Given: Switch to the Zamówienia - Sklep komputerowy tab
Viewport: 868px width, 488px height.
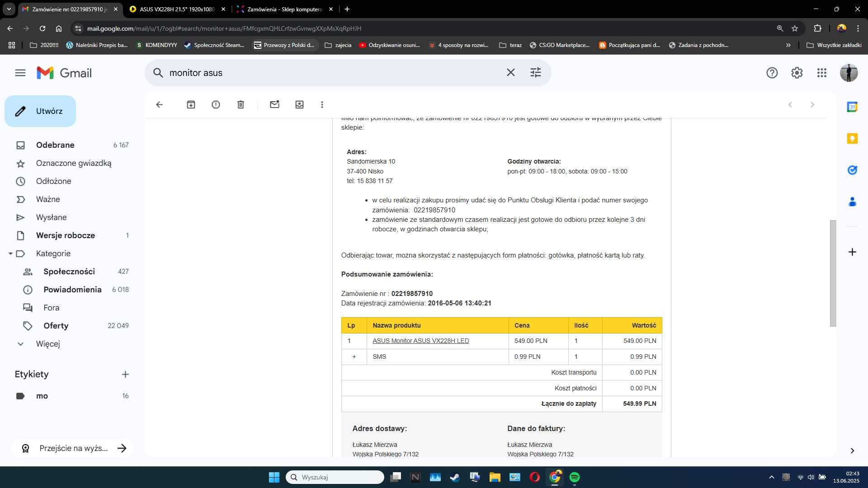Looking at the screenshot, I should coord(285,9).
